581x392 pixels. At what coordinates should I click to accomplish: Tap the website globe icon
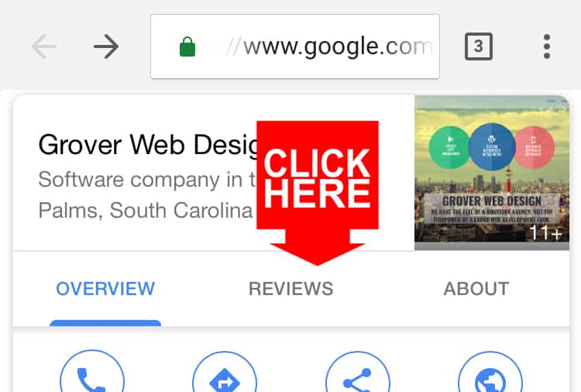tap(490, 371)
